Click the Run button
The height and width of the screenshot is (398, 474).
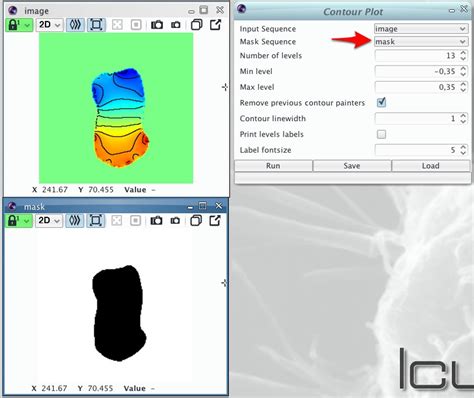pyautogui.click(x=273, y=166)
